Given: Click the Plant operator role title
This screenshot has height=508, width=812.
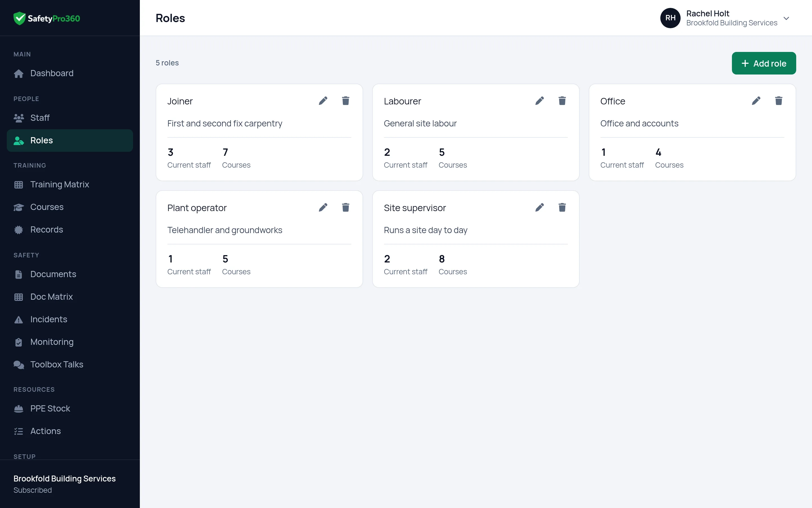Looking at the screenshot, I should (197, 208).
